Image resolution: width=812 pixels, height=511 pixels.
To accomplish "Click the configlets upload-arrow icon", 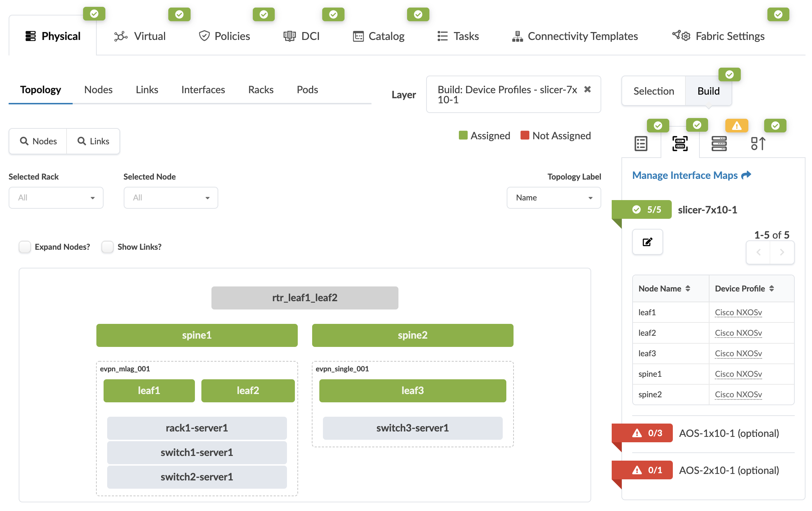I will click(x=758, y=144).
